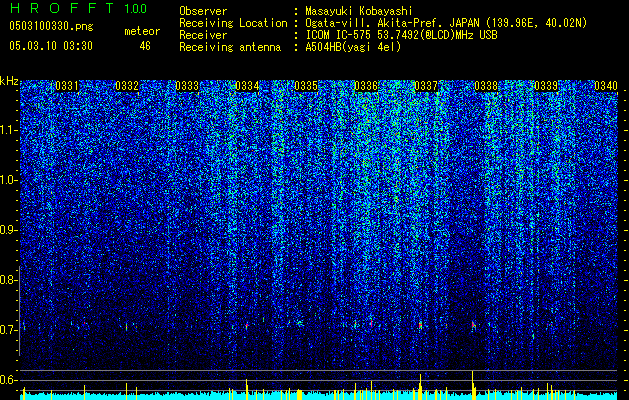Click the tallest yellow power spike under 0338
This screenshot has width=629, height=400.
(473, 385)
